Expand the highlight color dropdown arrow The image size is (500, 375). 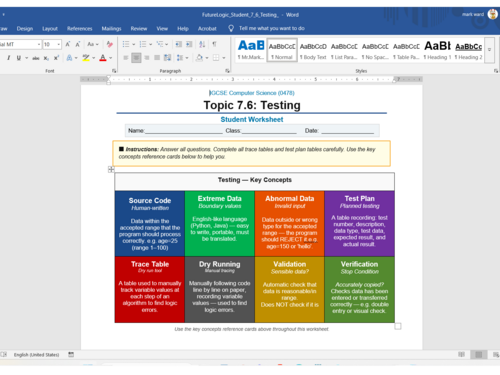94,58
